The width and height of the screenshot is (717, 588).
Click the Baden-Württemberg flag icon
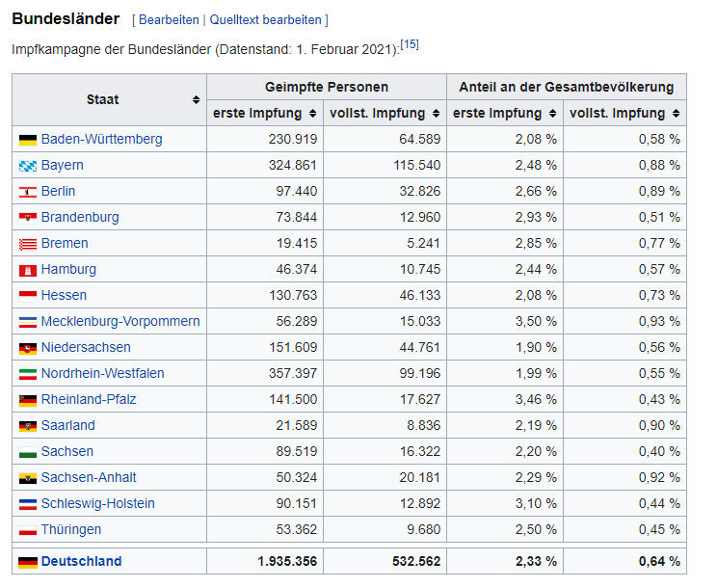point(27,140)
